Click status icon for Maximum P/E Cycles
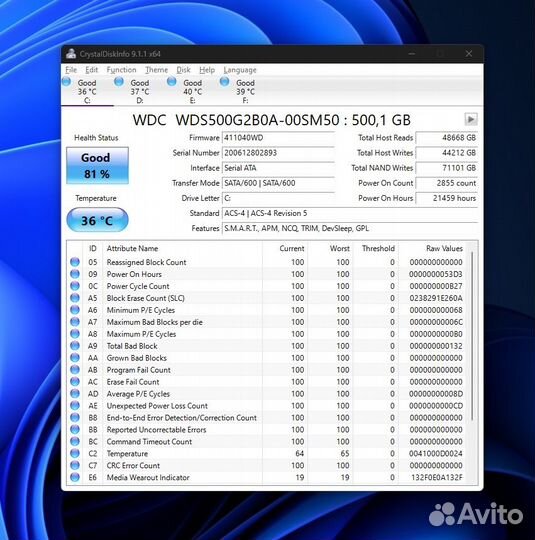Image resolution: width=535 pixels, height=540 pixels. 75,334
